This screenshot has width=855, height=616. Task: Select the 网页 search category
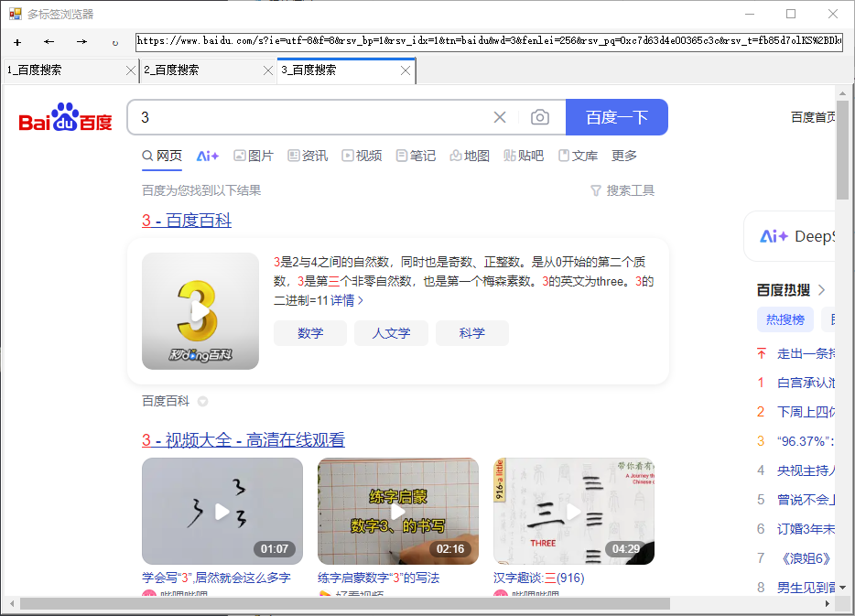(162, 156)
